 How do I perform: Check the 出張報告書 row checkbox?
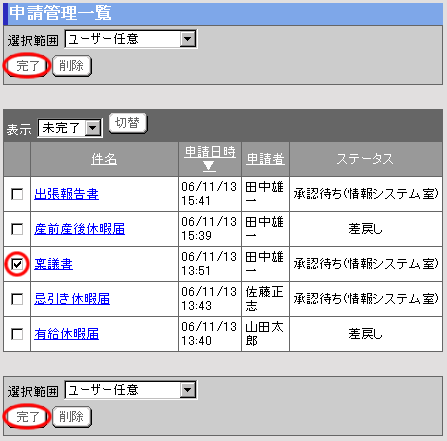(x=17, y=194)
